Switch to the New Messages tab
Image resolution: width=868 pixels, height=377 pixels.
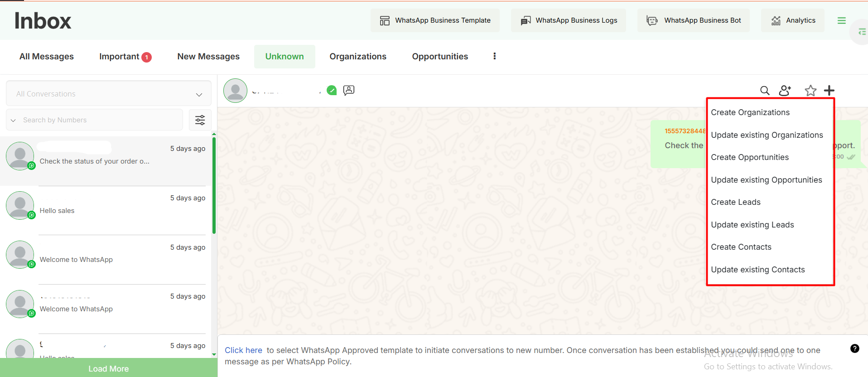pyautogui.click(x=208, y=57)
